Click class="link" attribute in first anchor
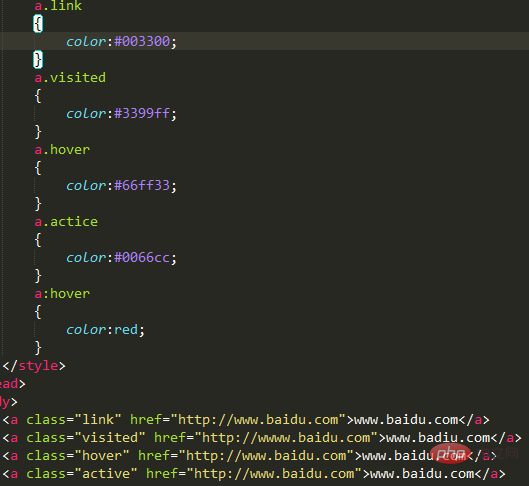This screenshot has height=486, width=529. coord(74,420)
